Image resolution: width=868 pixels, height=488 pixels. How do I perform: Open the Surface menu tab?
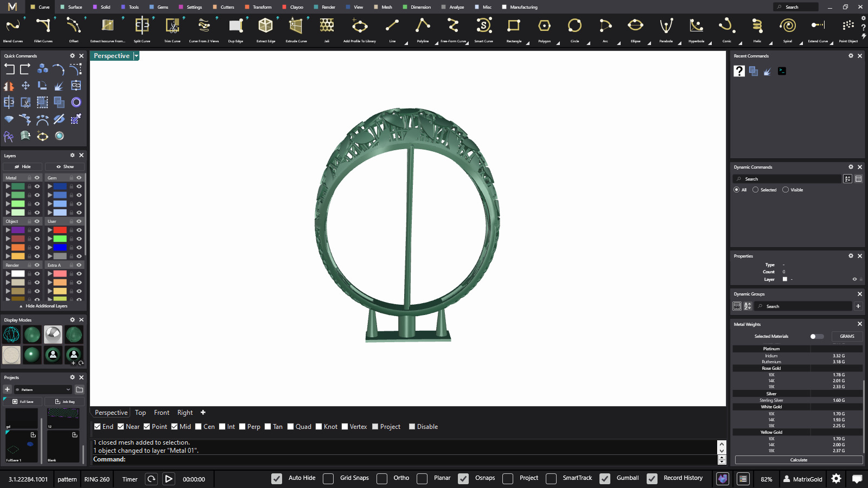tap(71, 7)
